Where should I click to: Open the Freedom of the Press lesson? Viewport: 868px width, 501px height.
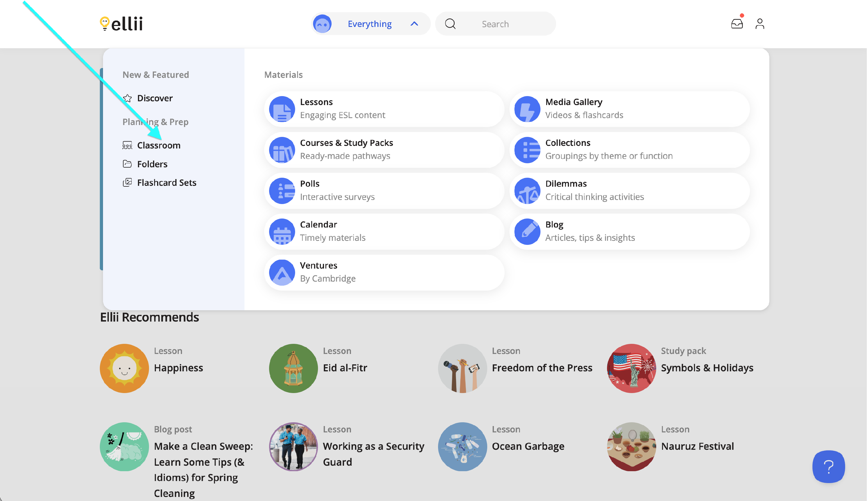click(x=542, y=368)
